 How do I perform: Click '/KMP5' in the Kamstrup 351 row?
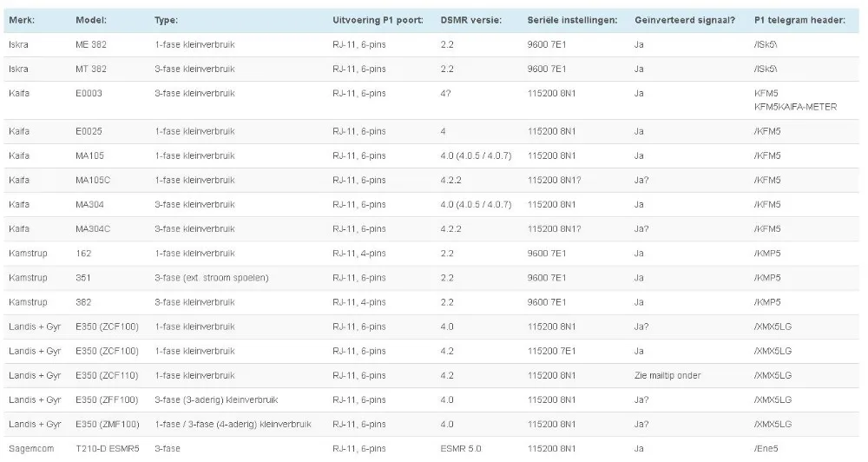(767, 278)
